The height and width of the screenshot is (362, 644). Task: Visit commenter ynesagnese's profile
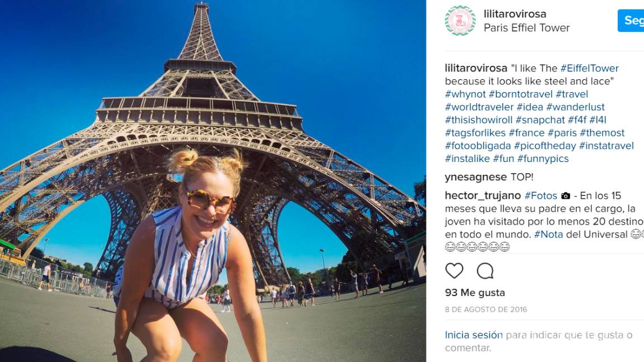[x=476, y=177]
